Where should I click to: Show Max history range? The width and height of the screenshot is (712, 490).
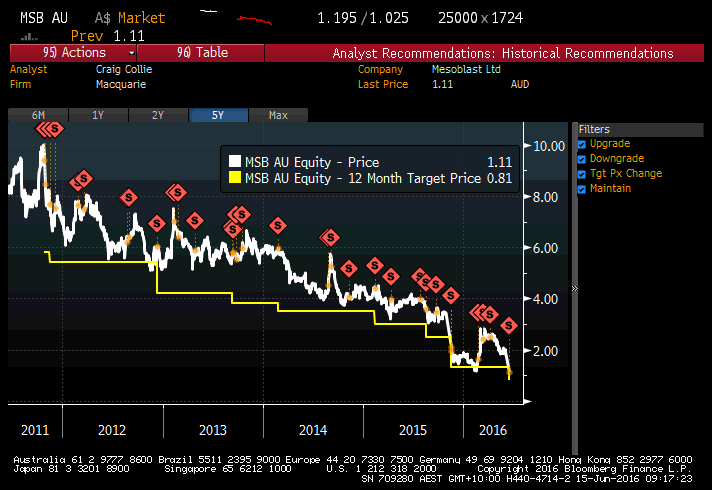click(x=278, y=115)
